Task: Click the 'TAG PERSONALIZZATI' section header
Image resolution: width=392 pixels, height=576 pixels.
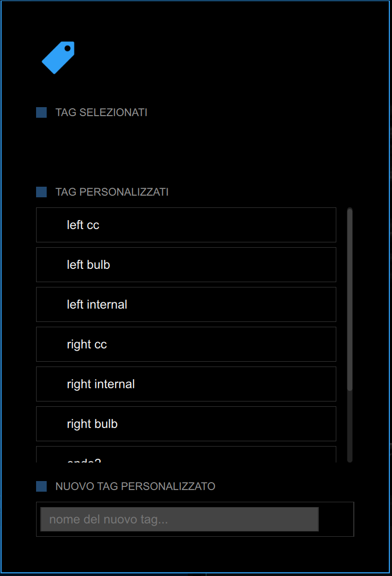Action: pyautogui.click(x=112, y=192)
